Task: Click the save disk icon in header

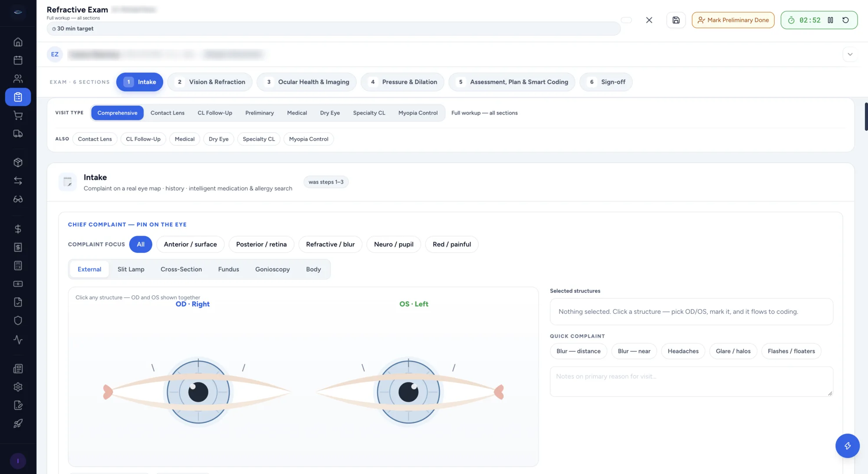Action: click(x=676, y=20)
